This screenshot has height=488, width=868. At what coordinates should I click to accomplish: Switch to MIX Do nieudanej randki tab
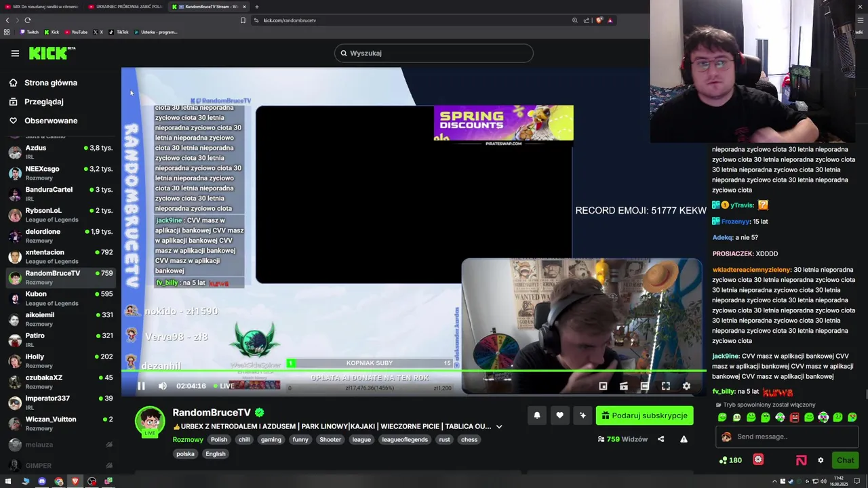pos(42,6)
